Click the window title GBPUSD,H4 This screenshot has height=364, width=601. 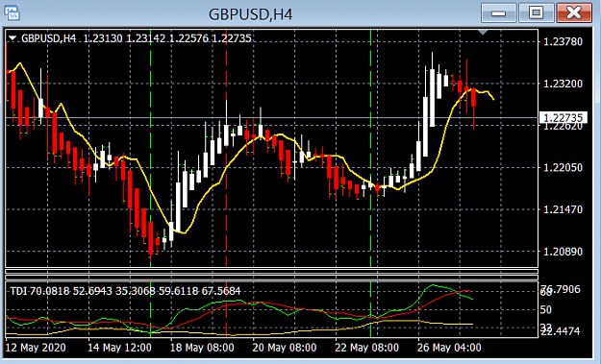(251, 14)
